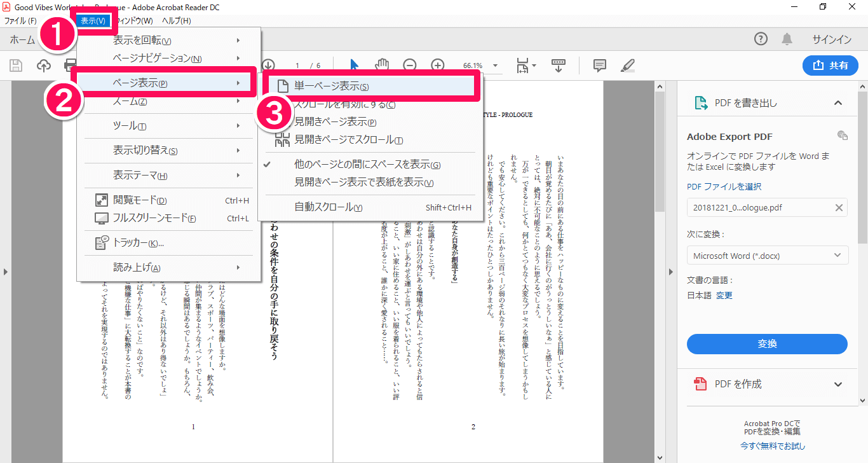Screen dimensions: 868x463
Task: Open 表示テーマ submenu
Action: 169,176
